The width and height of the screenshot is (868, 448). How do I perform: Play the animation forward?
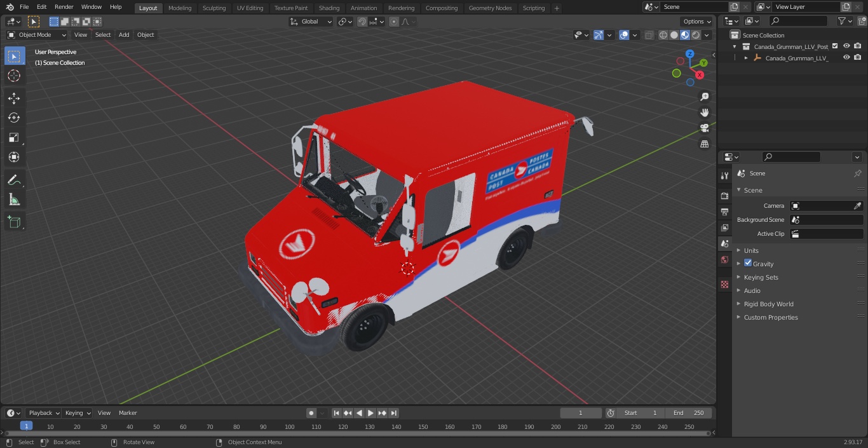coord(370,413)
